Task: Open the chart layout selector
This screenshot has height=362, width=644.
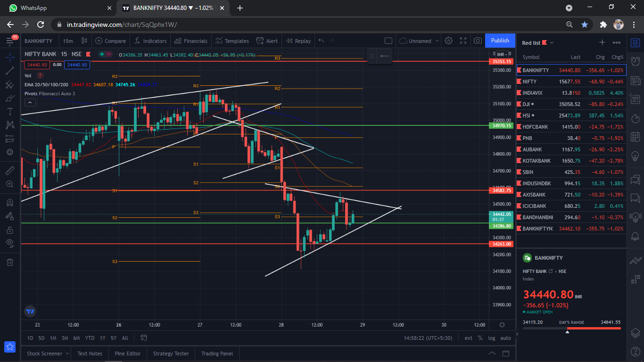Action: [388, 41]
